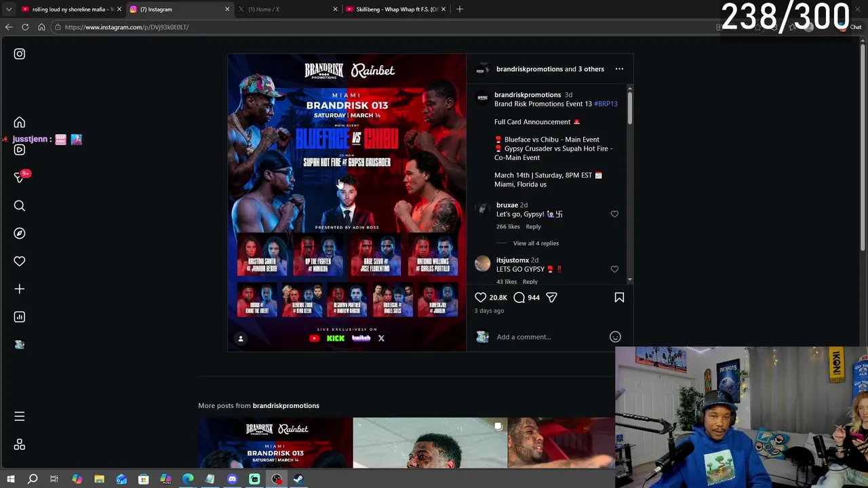Open brandriskpromotions under More posts

[x=285, y=405]
